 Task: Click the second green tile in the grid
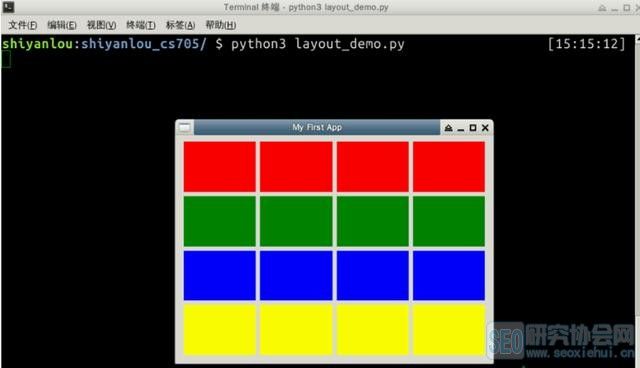pos(296,222)
